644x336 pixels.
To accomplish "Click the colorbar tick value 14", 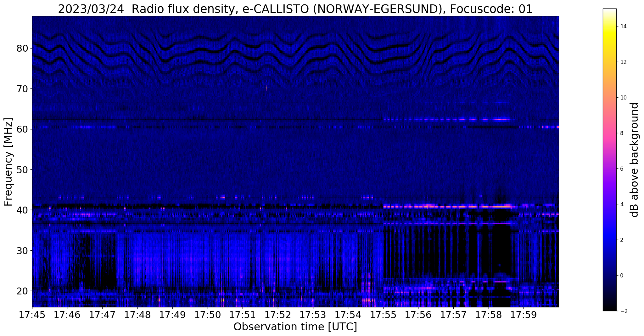I will [x=623, y=26].
